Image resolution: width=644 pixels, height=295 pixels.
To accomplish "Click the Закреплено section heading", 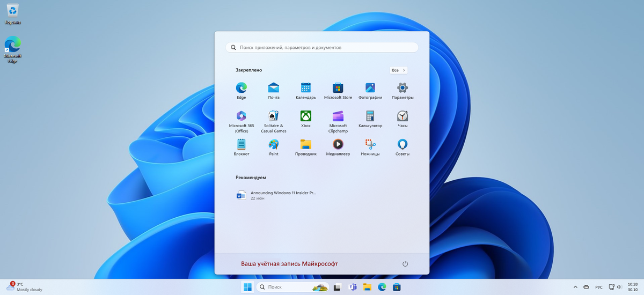I will [248, 70].
